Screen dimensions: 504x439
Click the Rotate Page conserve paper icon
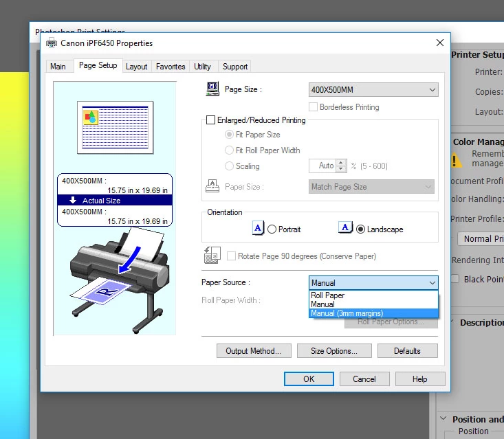(x=212, y=256)
